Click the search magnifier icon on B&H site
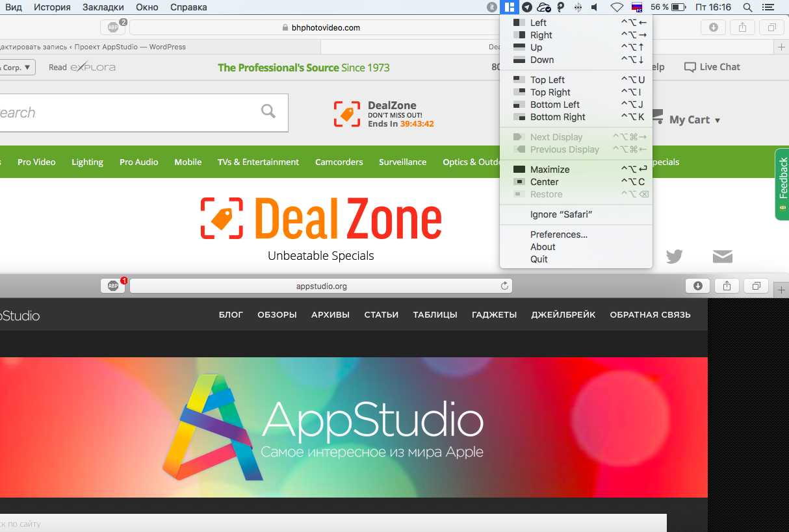The width and height of the screenshot is (789, 532). (268, 112)
